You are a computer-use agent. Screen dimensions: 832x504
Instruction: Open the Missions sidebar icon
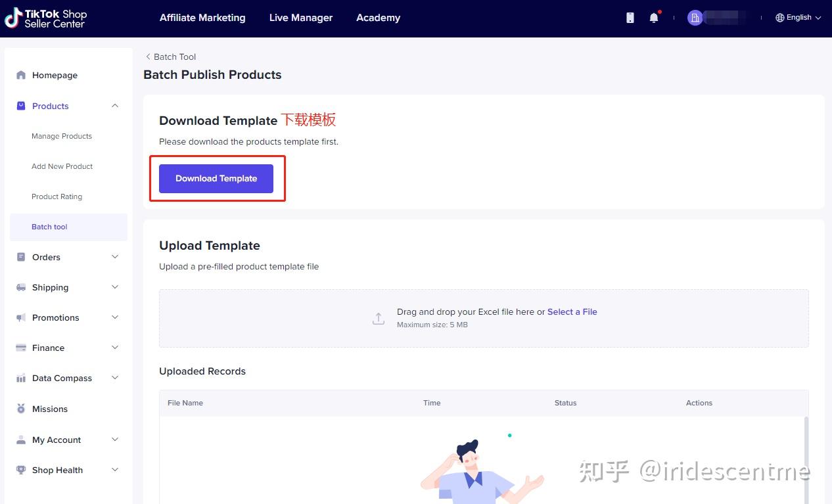pyautogui.click(x=20, y=409)
